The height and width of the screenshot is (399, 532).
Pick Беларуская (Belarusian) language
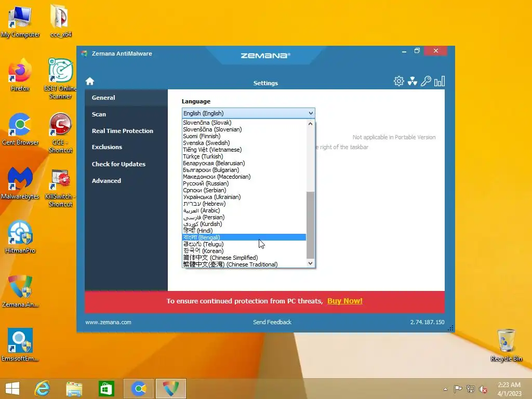click(x=244, y=163)
